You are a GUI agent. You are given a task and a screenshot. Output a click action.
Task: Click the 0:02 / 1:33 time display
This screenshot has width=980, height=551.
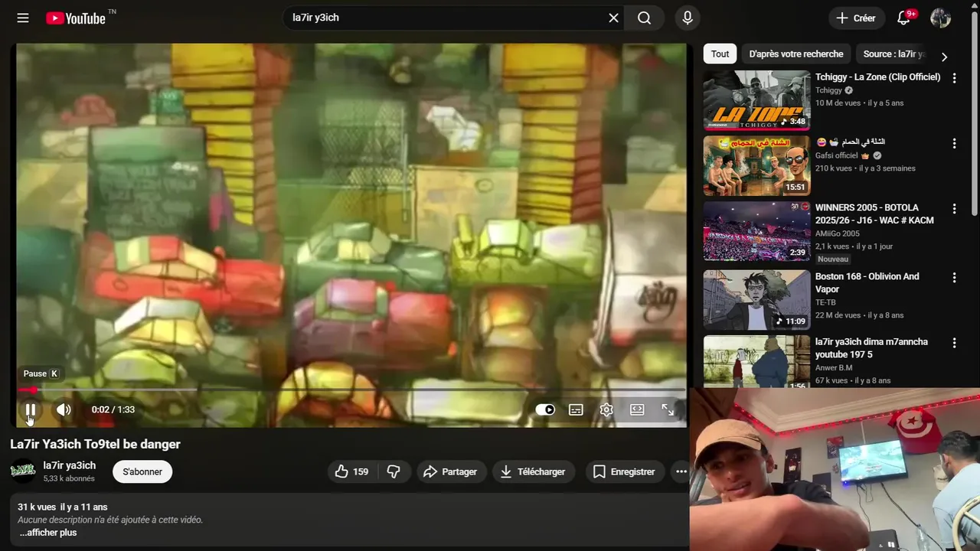[113, 409]
